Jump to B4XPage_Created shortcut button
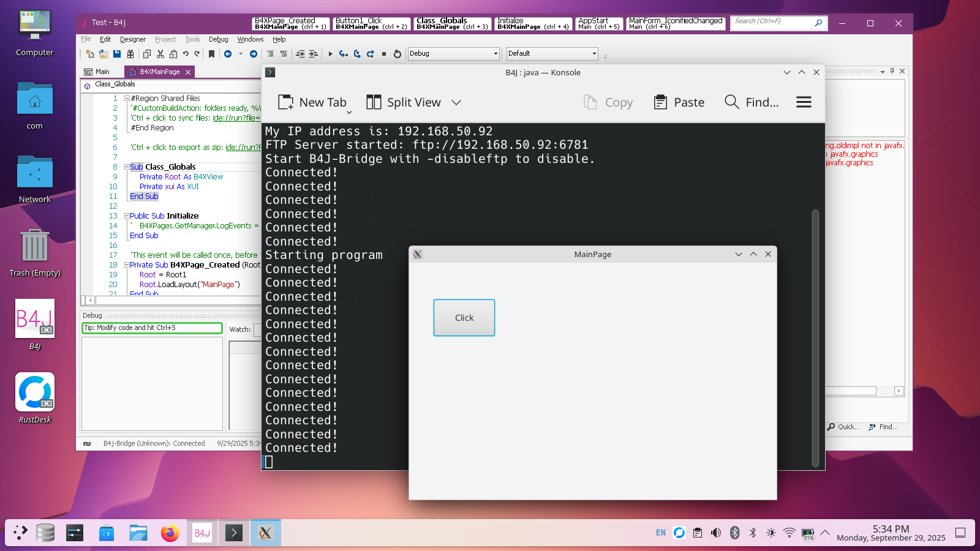Image resolution: width=980 pixels, height=551 pixels. [x=291, y=23]
